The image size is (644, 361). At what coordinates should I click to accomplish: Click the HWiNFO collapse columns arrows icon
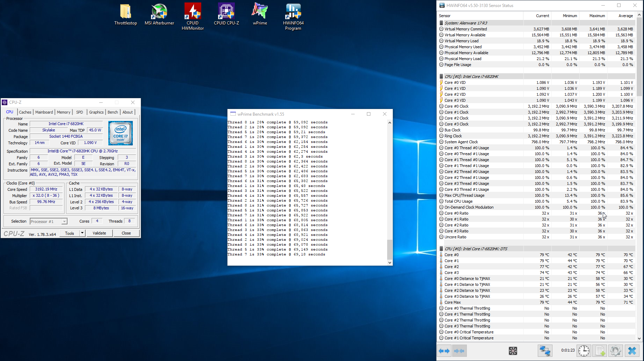tap(459, 351)
